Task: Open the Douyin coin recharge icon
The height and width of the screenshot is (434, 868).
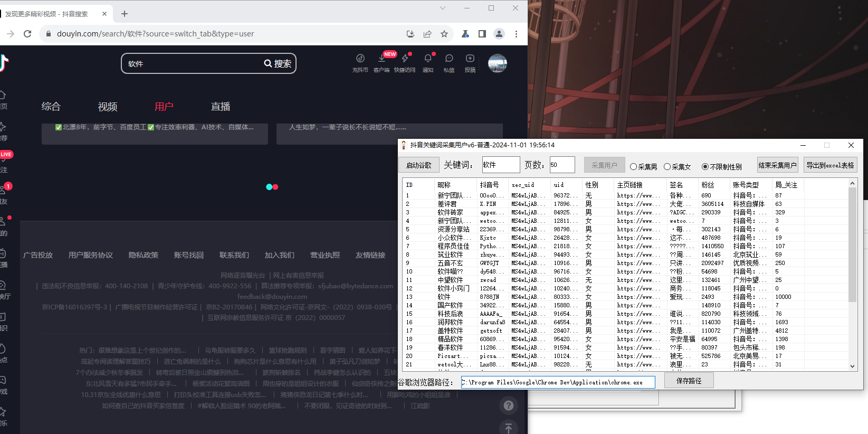Action: click(360, 59)
